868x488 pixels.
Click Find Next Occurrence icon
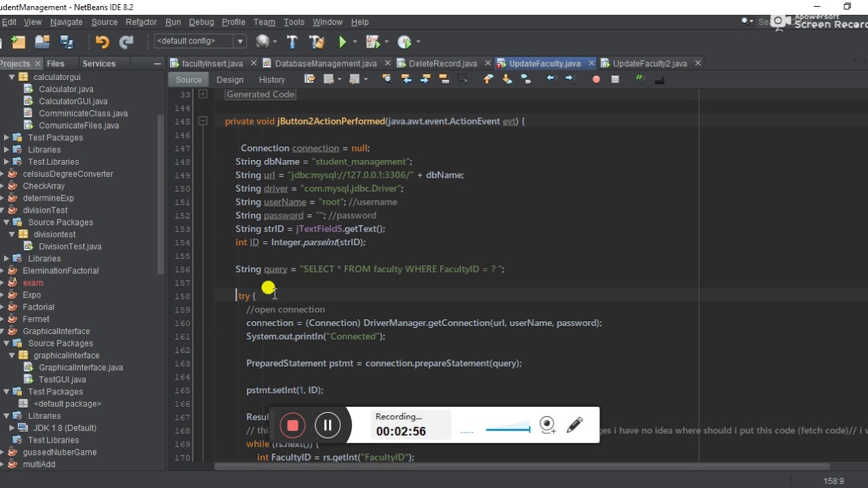[x=425, y=79]
